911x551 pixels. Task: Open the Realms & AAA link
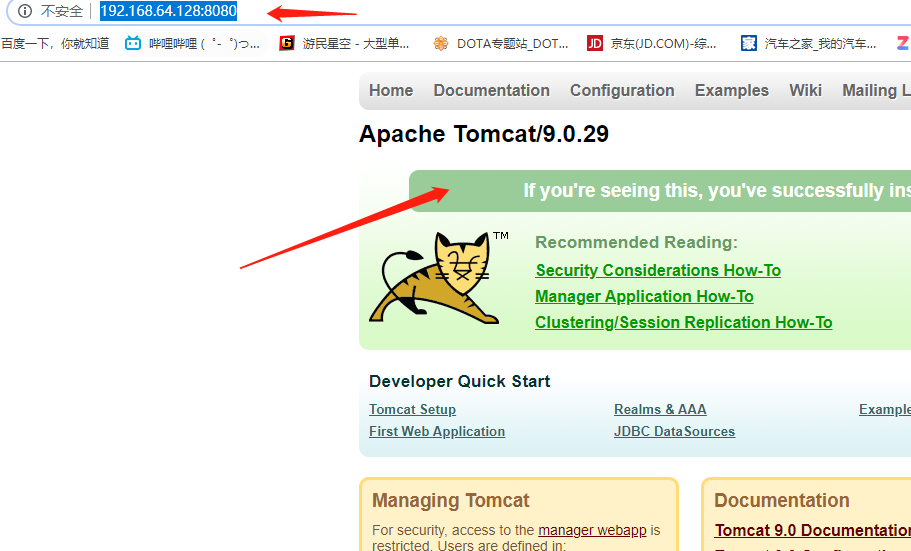click(660, 409)
